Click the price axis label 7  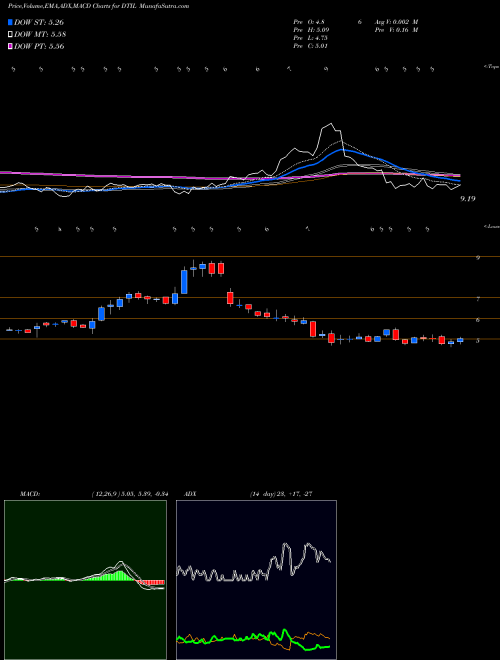(x=478, y=299)
